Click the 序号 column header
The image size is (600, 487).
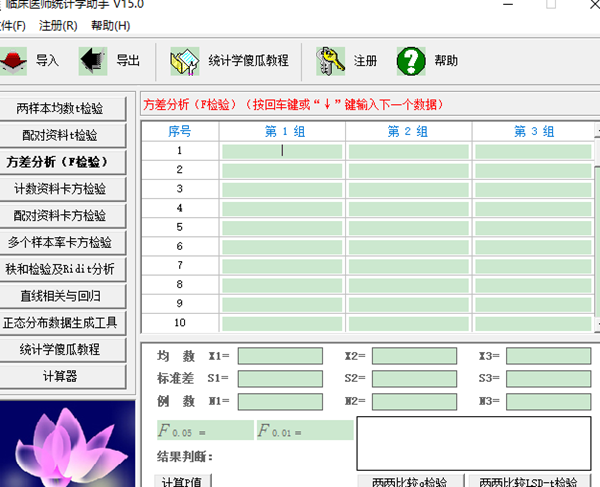pyautogui.click(x=179, y=132)
